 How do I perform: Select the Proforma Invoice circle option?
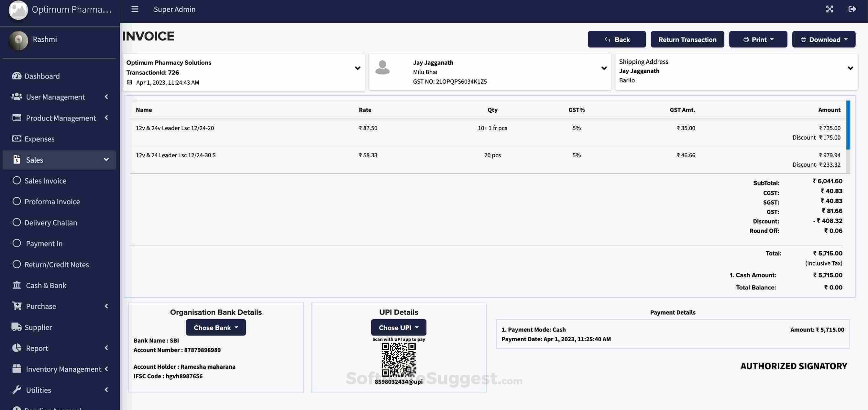point(16,201)
